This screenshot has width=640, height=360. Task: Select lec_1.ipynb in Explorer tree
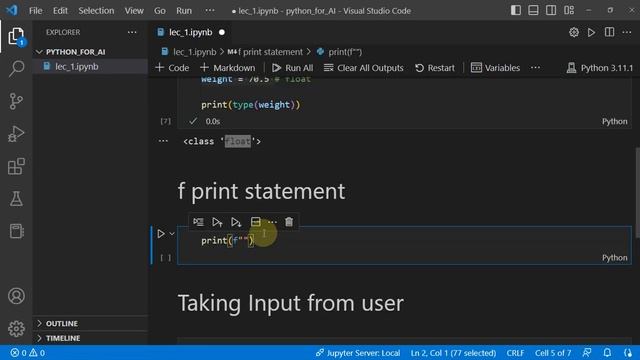(x=77, y=67)
